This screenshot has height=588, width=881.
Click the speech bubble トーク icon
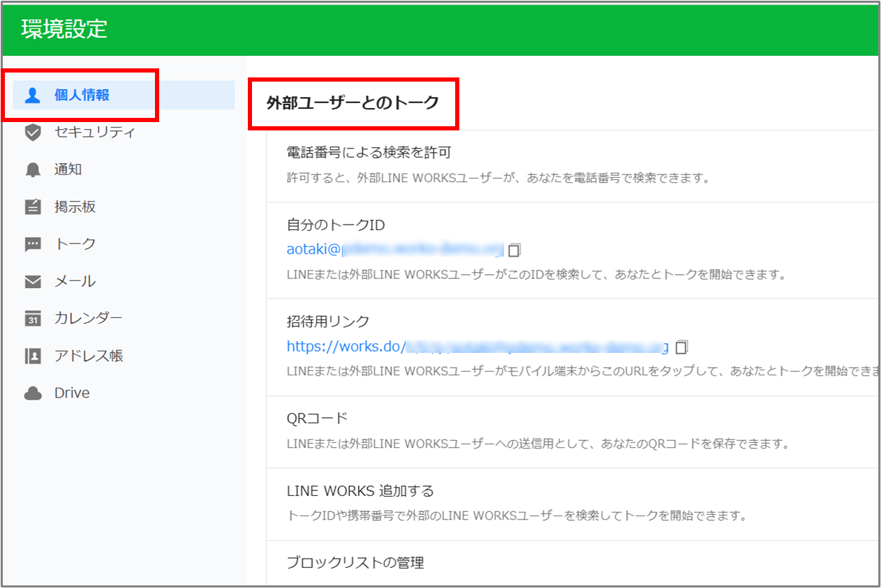tap(33, 244)
